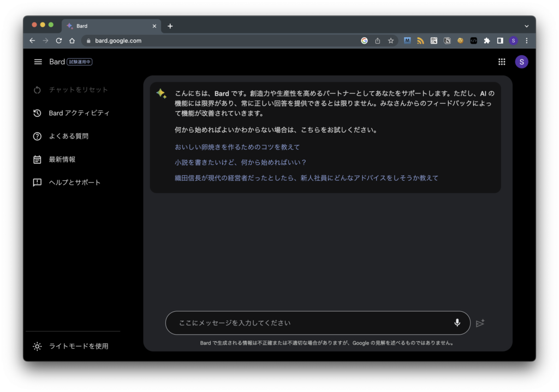This screenshot has width=559, height=392.
Task: Click the FAQ question mark icon
Action: 38,136
